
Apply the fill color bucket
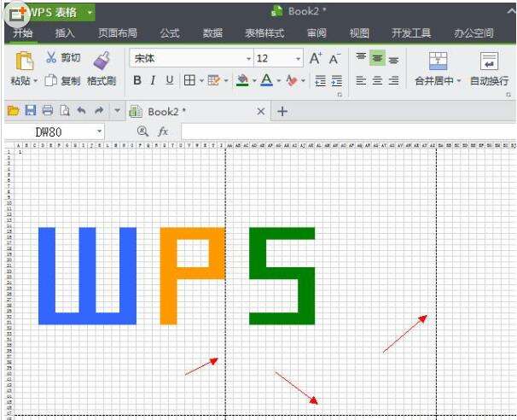tap(242, 80)
